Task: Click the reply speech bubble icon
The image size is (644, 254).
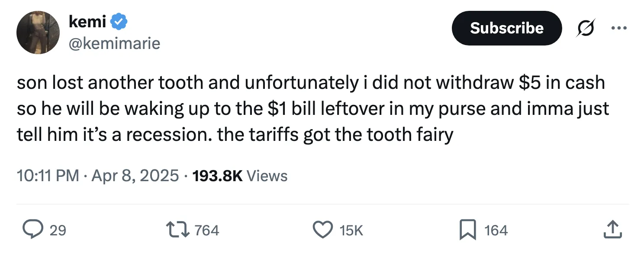Action: click(32, 230)
